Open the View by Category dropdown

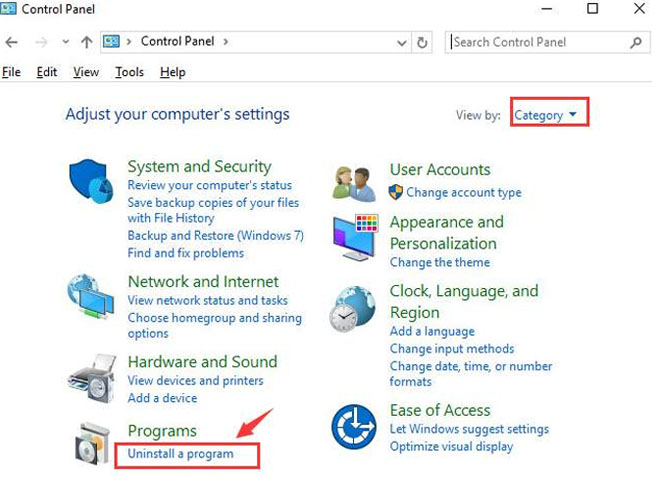pyautogui.click(x=545, y=115)
